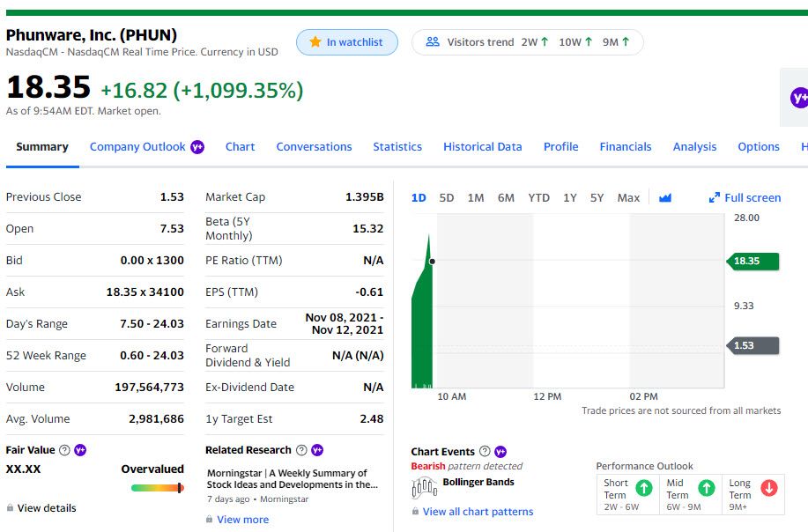Toggle the In watchlist button

[x=347, y=42]
